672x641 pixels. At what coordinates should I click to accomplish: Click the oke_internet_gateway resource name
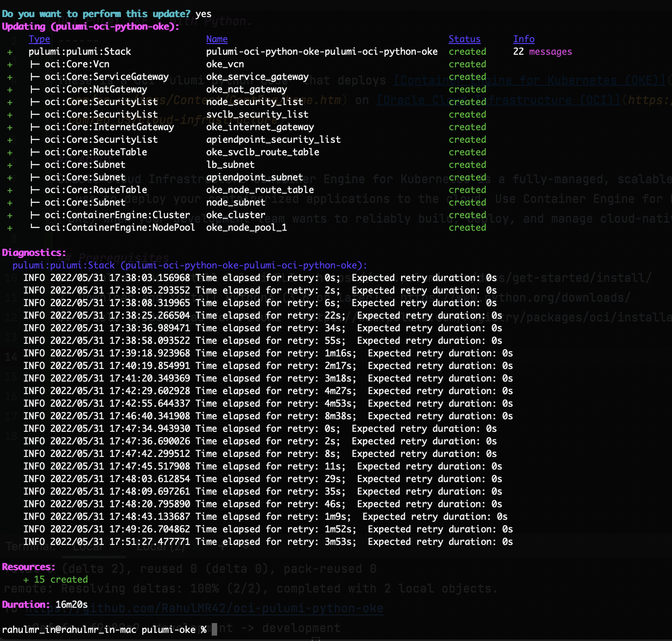tap(260, 127)
